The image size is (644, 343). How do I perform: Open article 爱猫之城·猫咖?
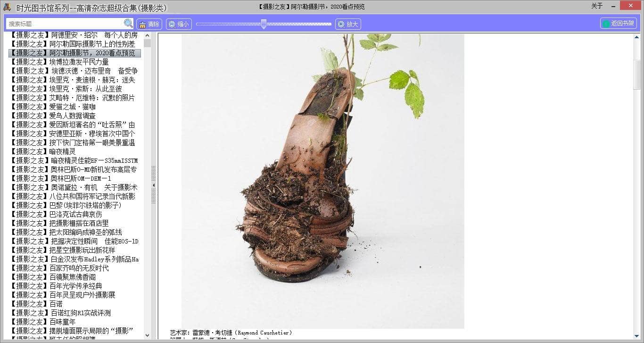pyautogui.click(x=72, y=107)
